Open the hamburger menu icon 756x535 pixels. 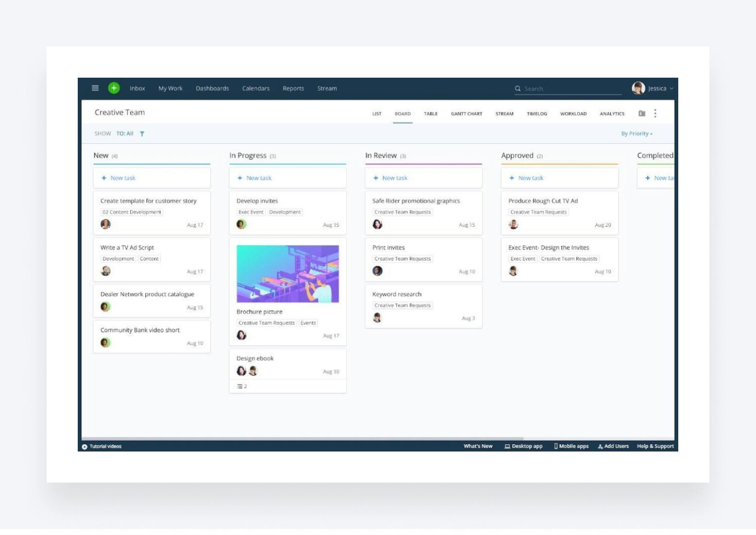95,88
